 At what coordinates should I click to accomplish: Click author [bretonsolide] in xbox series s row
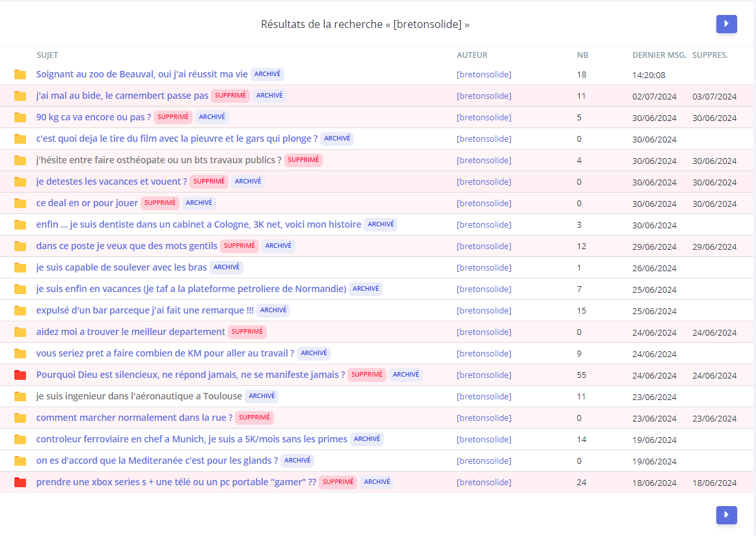(483, 482)
